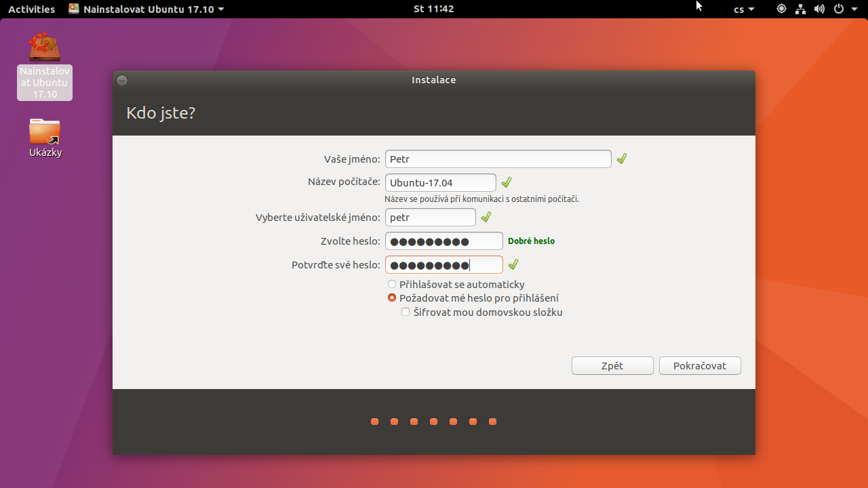868x488 pixels.
Task: Click the Dobré heslo strength label
Action: (531, 241)
